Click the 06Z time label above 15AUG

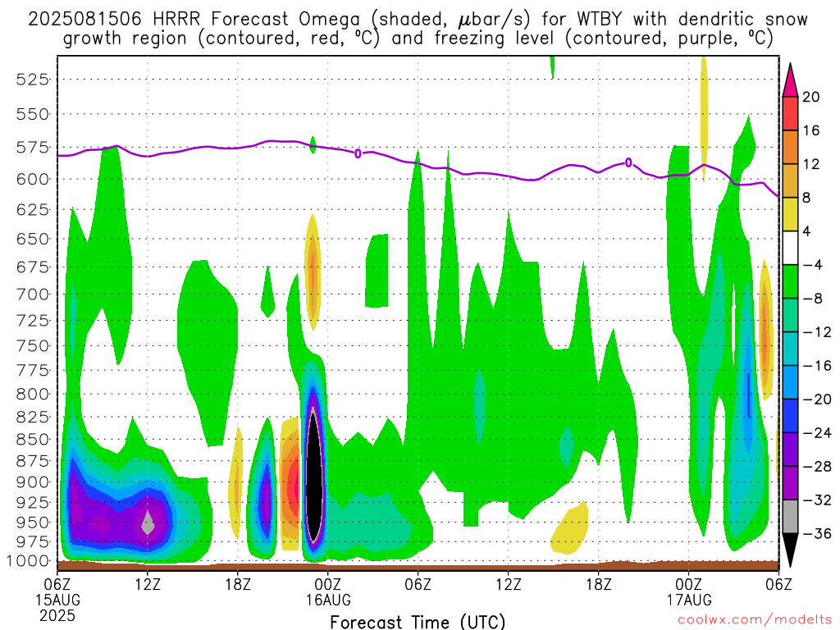57,584
